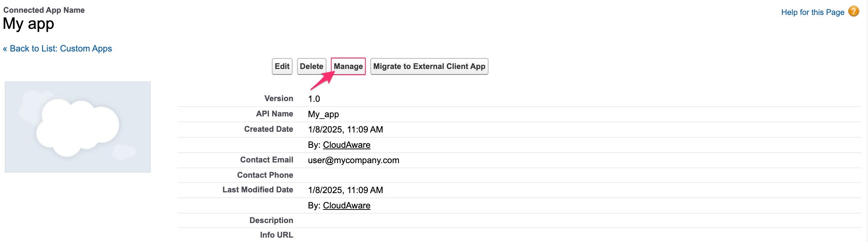Click the My app page heading
Viewport: 868px width, 242px height.
click(28, 24)
